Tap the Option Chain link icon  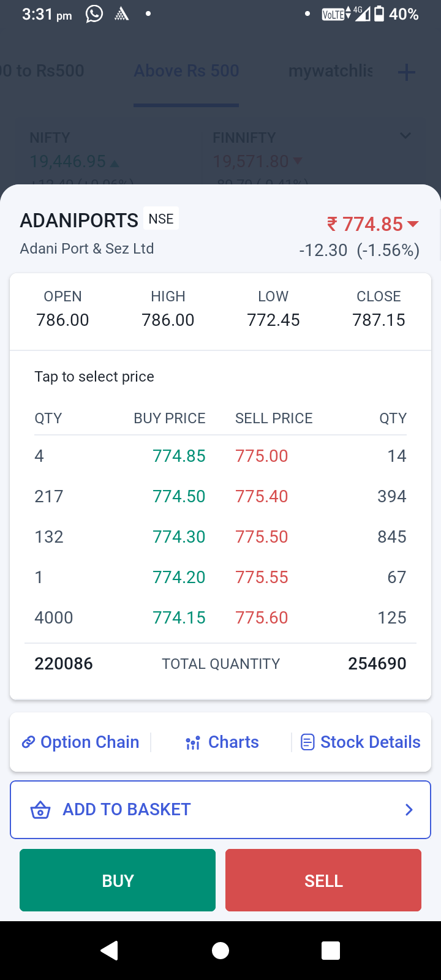click(x=28, y=742)
